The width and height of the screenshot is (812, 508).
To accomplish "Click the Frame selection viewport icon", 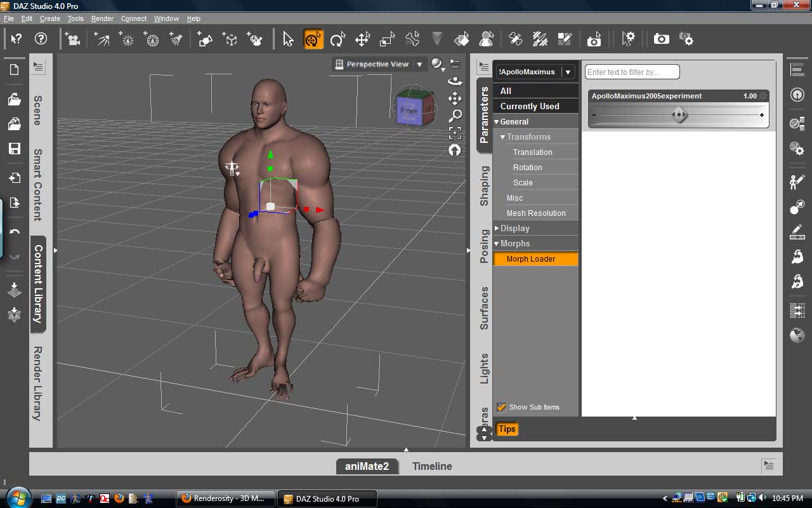I will click(455, 133).
